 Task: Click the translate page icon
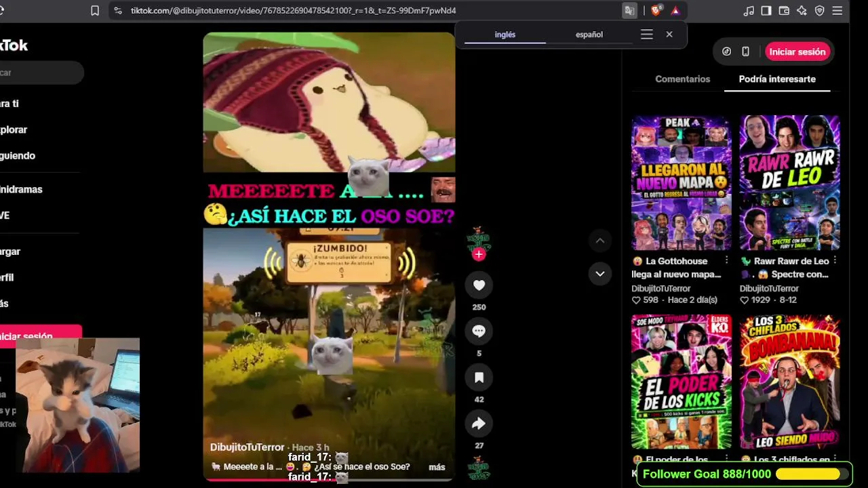[630, 11]
